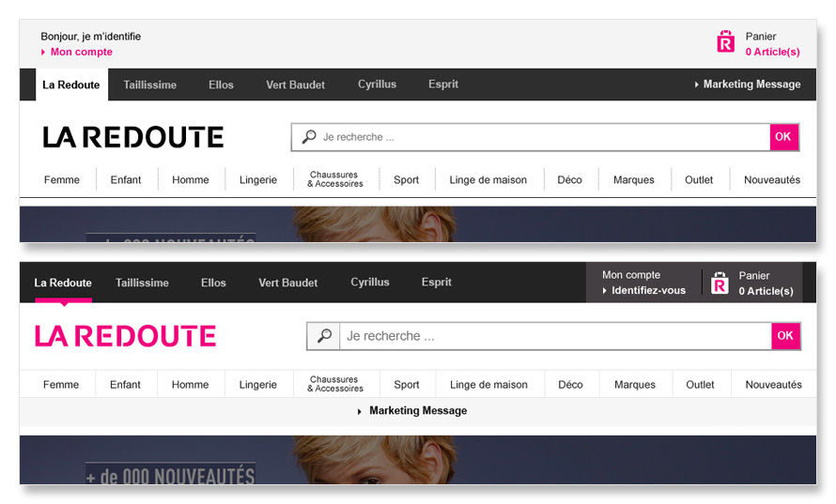The width and height of the screenshot is (836, 504).
Task: Select La Redoute tab in upper brand bar
Action: click(71, 84)
